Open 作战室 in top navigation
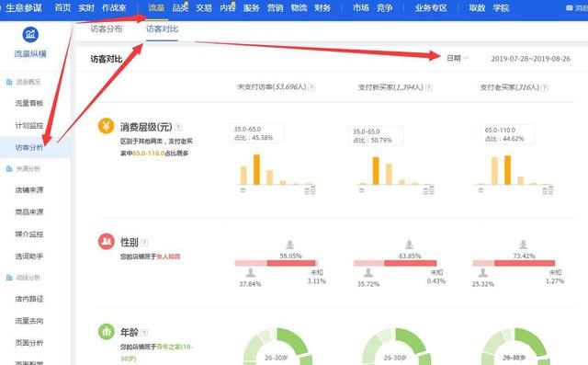This screenshot has width=588, height=365. (114, 7)
